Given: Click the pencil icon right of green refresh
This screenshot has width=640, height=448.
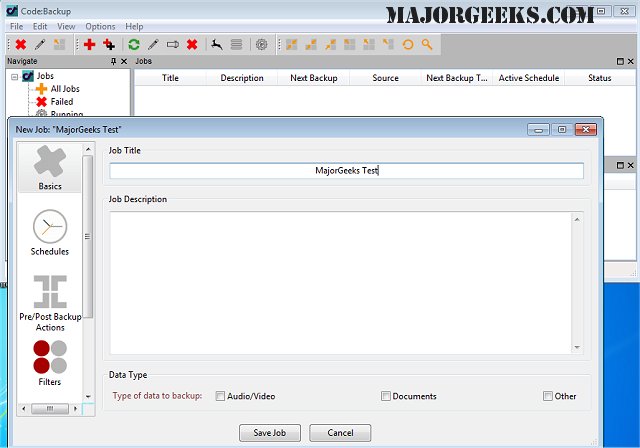Looking at the screenshot, I should (153, 44).
